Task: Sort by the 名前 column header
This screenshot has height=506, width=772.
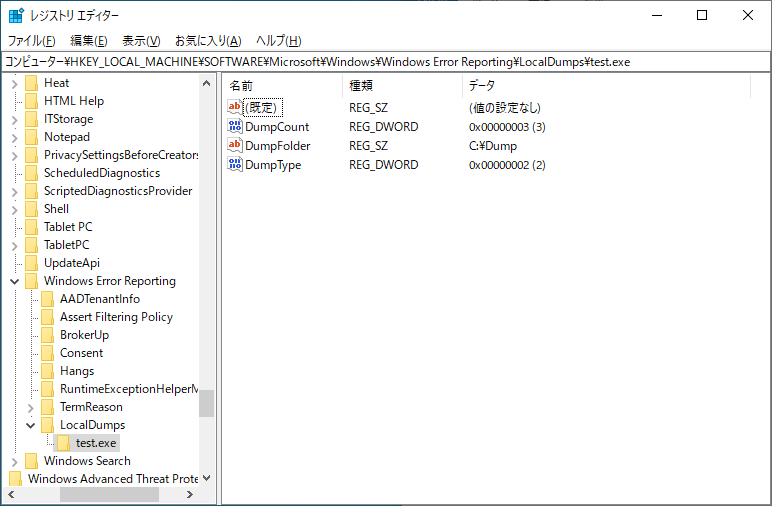Action: coord(283,86)
